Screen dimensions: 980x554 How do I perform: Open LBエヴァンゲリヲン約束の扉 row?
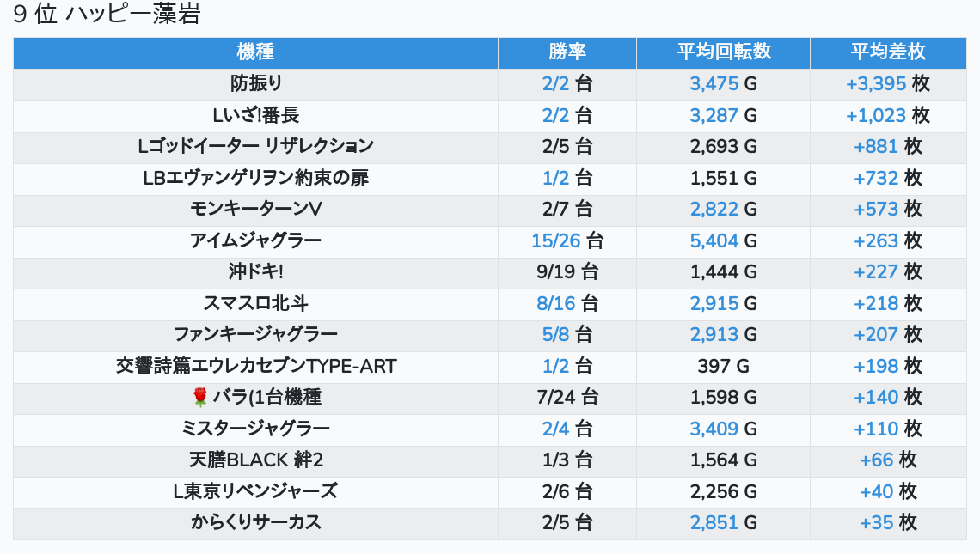pyautogui.click(x=255, y=179)
